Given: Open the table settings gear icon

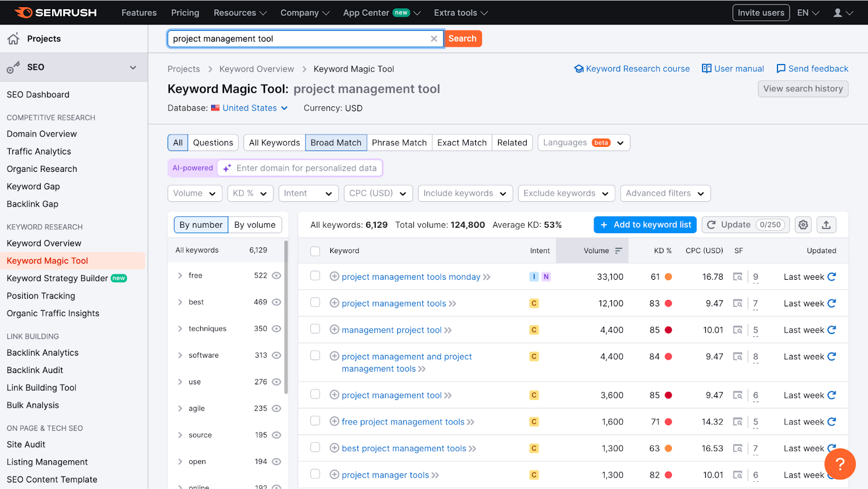Looking at the screenshot, I should tap(803, 224).
